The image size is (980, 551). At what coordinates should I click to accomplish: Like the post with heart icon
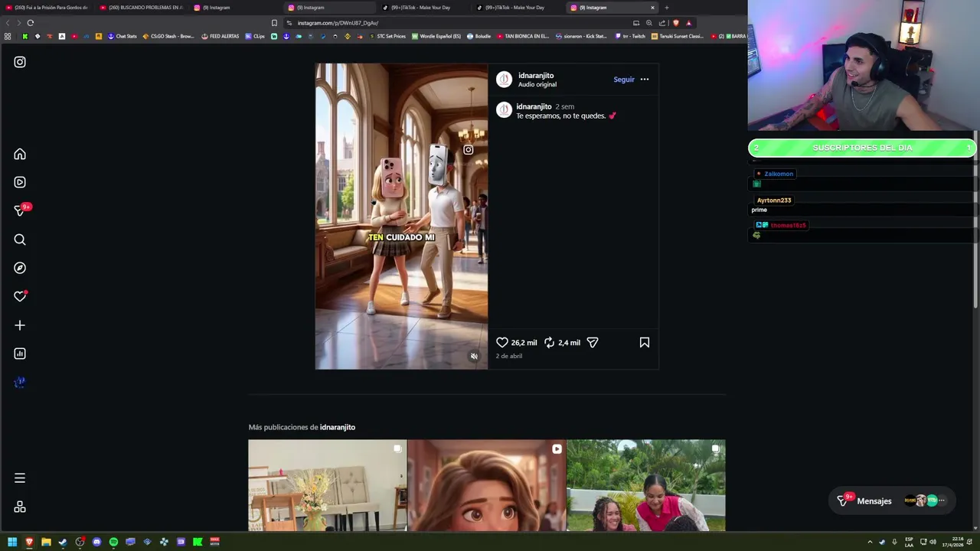[502, 342]
